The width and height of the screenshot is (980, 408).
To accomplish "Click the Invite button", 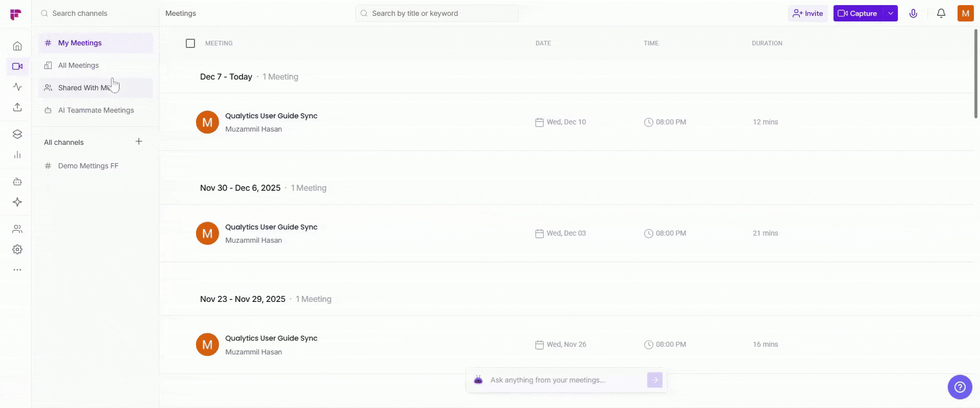I will click(x=807, y=13).
